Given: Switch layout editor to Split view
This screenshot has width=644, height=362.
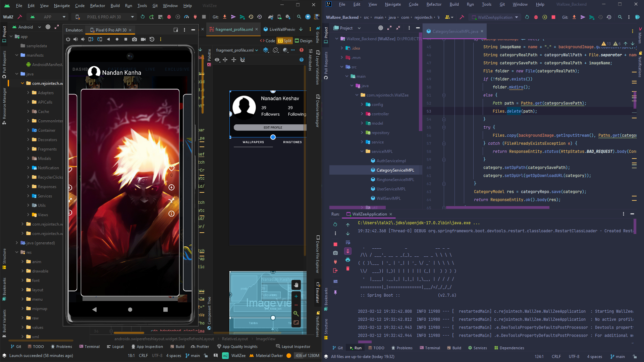Looking at the screenshot, I should click(x=285, y=41).
